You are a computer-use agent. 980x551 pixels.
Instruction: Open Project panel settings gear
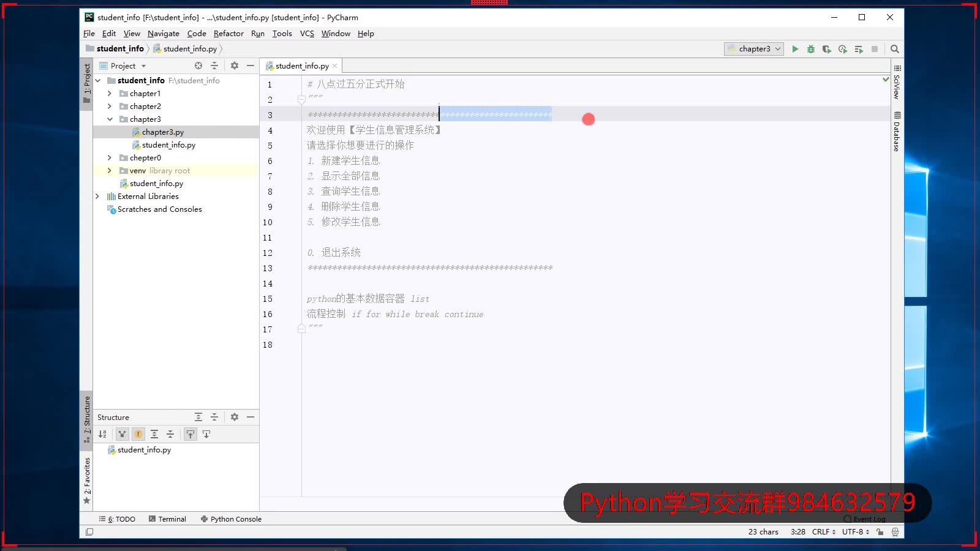pos(235,66)
